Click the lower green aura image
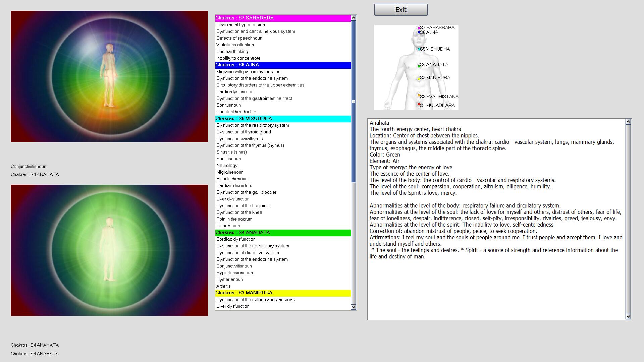The image size is (644, 362). (x=109, y=250)
